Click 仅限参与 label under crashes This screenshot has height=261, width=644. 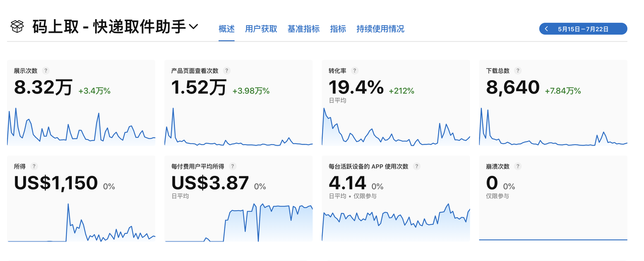coord(498,196)
